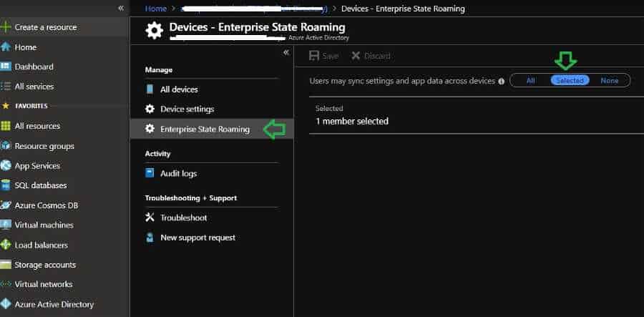Click the Save button label
Screen dimensions: 644x317
click(330, 56)
